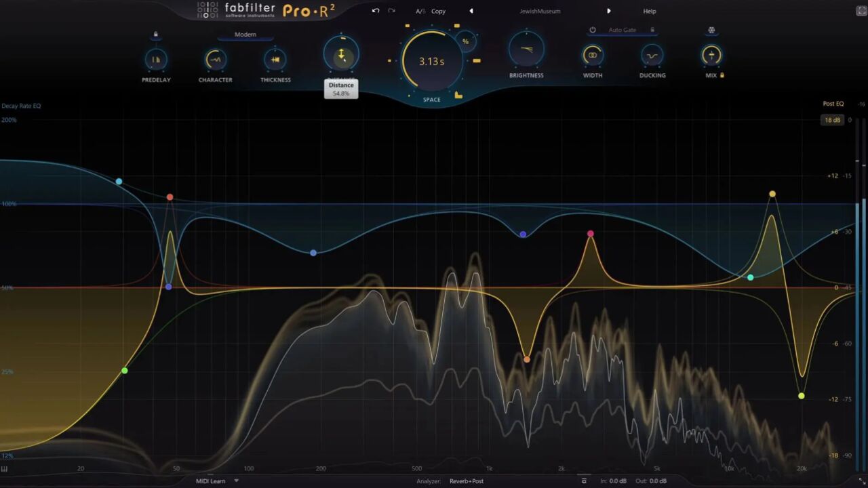Click the Redo arrow icon
868x488 pixels.
[391, 11]
